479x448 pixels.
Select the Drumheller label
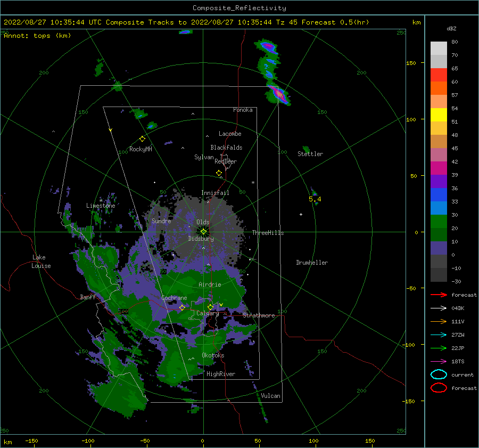tap(312, 263)
